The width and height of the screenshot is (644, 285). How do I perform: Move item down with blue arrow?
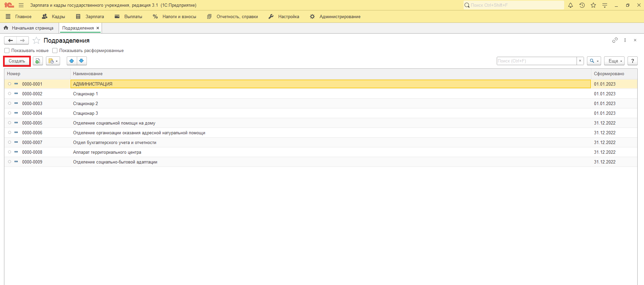(82, 61)
